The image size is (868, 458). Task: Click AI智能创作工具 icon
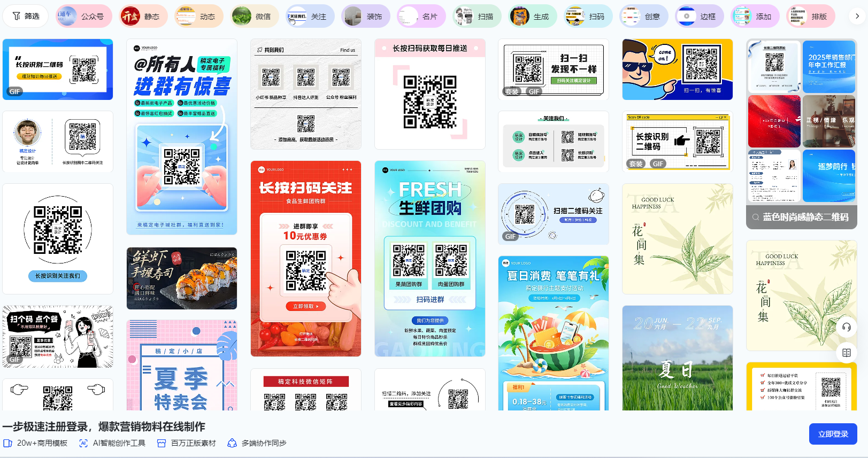pos(83,443)
